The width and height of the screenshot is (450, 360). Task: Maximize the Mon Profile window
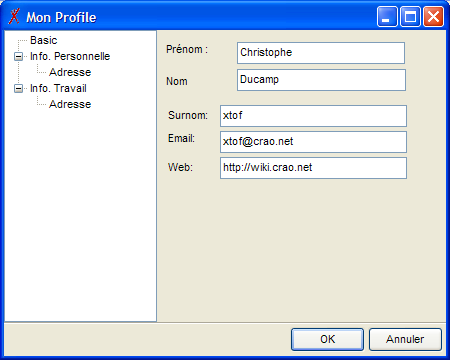click(x=410, y=17)
